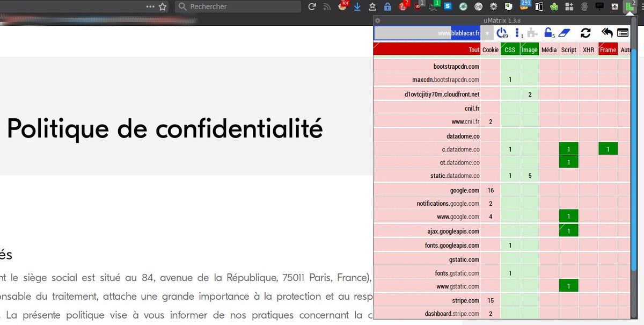Open the uMatrix dashboard logger icon
The height and width of the screenshot is (325, 644).
(x=623, y=33)
